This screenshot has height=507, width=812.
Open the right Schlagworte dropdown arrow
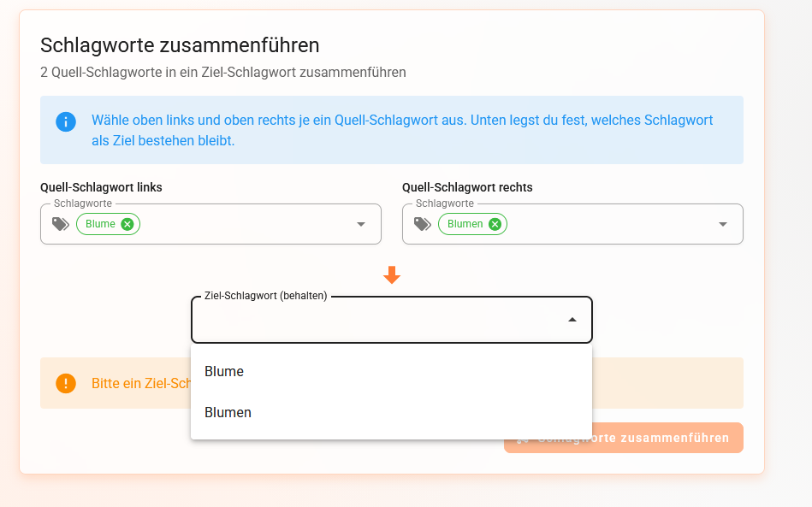coord(722,223)
